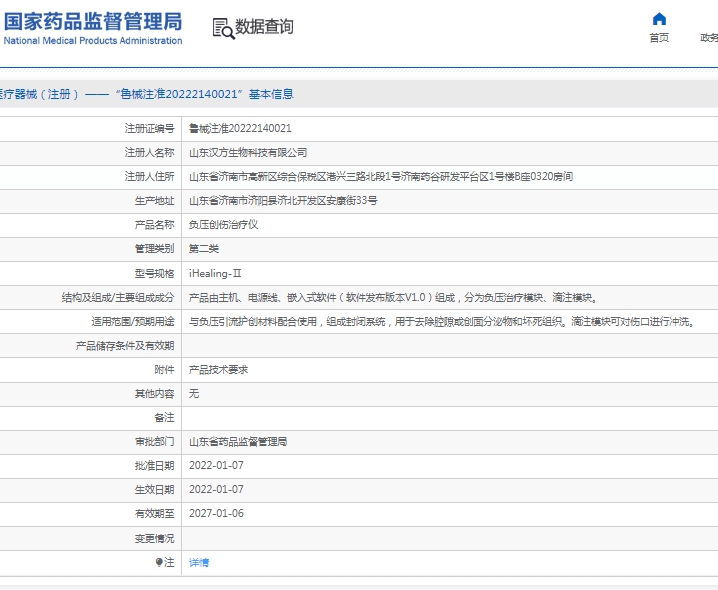Click the 有效期至 row label
Screen dimensions: 718x590
pyautogui.click(x=154, y=514)
